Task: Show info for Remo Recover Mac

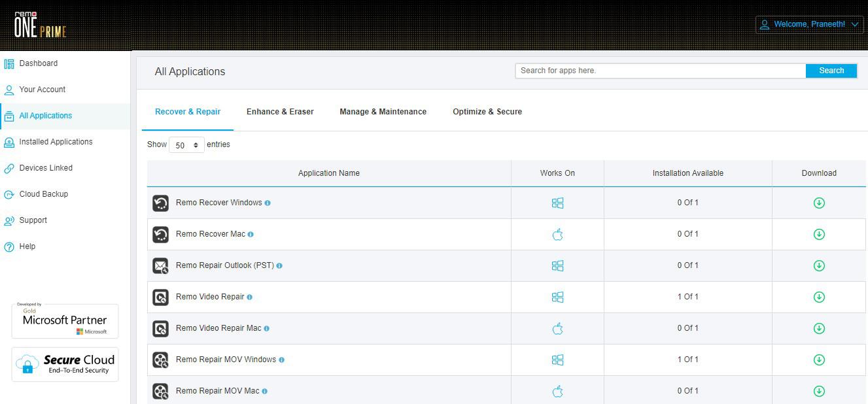Action: click(x=251, y=234)
